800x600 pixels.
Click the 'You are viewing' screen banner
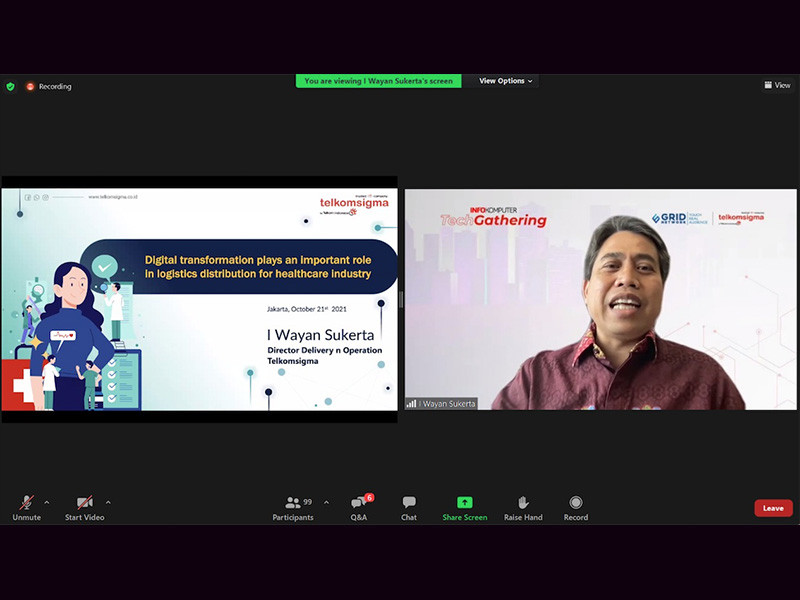(x=378, y=81)
